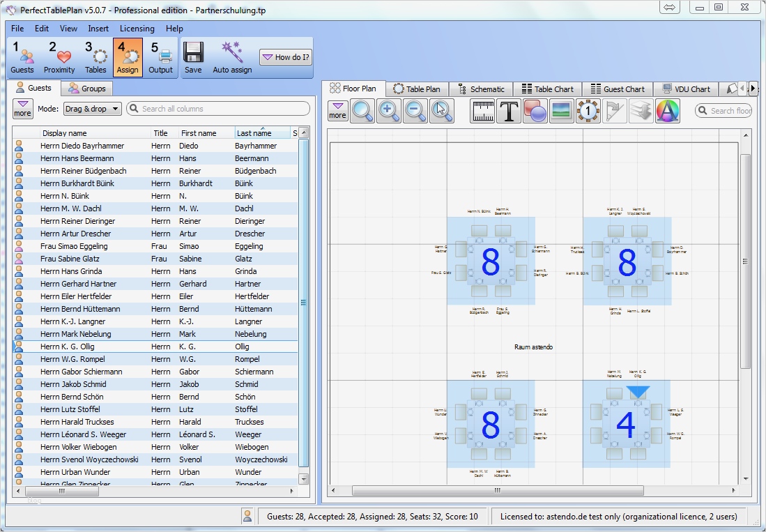
Task: Save the table plan with the Save icon
Action: [193, 56]
